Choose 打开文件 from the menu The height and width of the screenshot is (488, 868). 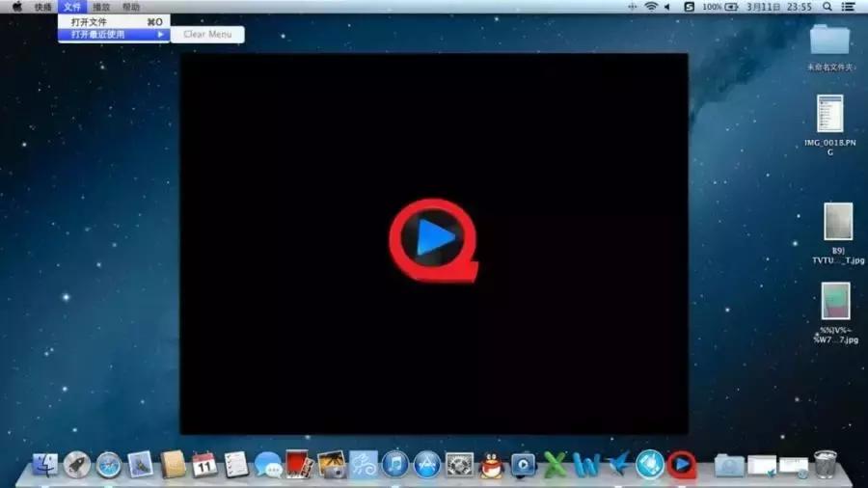point(114,21)
